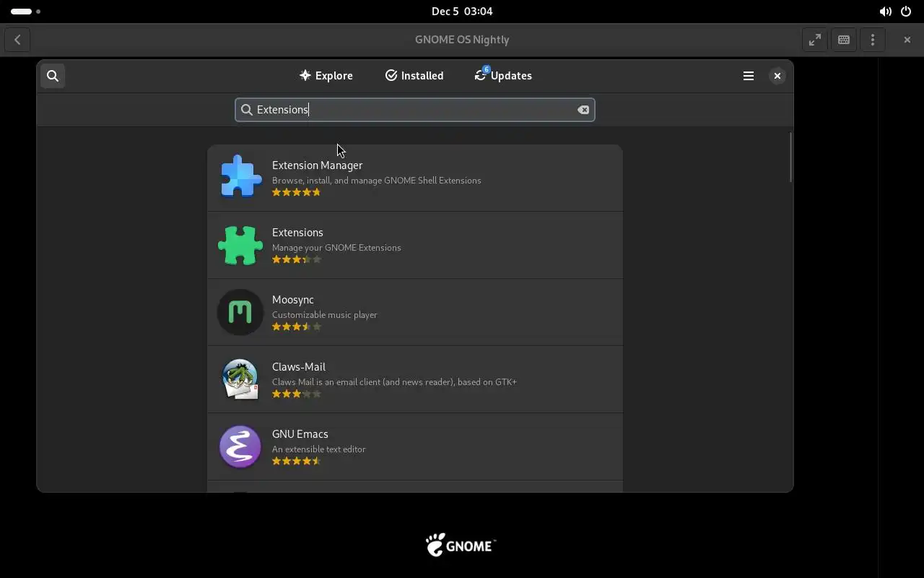This screenshot has width=924, height=578.
Task: Open the clock showing Dec 5 03:04
Action: [462, 12]
